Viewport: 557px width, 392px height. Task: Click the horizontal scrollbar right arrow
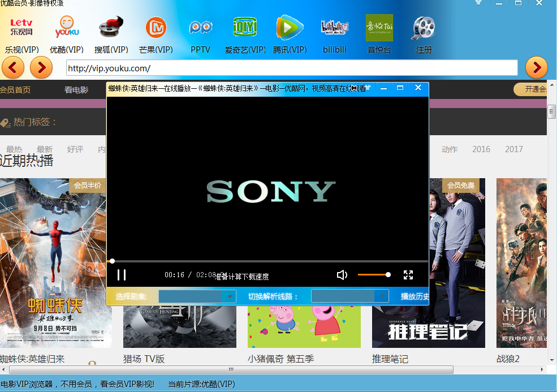542,369
